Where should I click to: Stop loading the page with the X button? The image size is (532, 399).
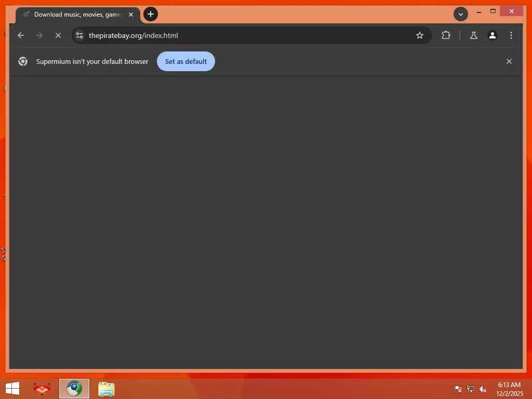click(58, 35)
